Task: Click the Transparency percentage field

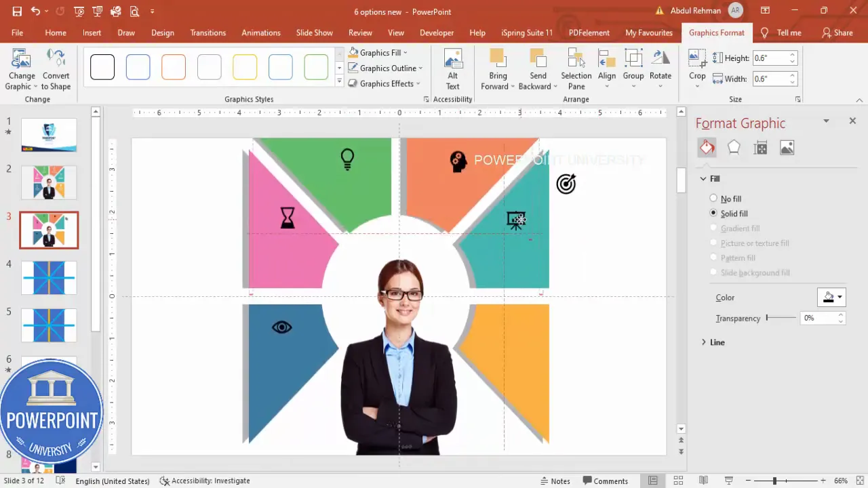Action: click(x=818, y=318)
